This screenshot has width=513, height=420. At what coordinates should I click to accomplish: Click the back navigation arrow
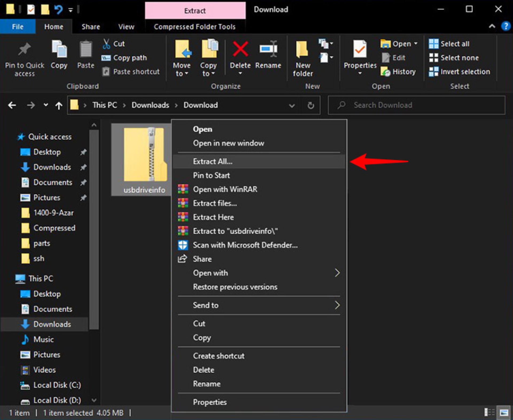pyautogui.click(x=12, y=105)
